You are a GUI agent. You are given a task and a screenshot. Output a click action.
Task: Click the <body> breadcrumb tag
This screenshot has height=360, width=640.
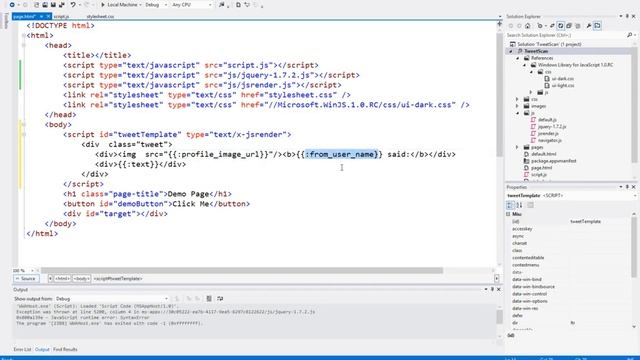pyautogui.click(x=81, y=279)
